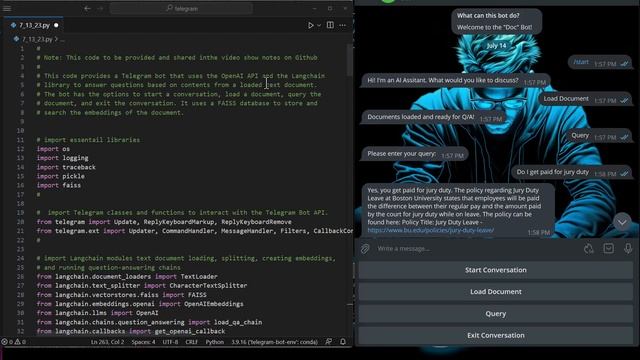The height and width of the screenshot is (360, 640).
Task: Click the '/start' command link in Telegram
Action: pyautogui.click(x=581, y=62)
